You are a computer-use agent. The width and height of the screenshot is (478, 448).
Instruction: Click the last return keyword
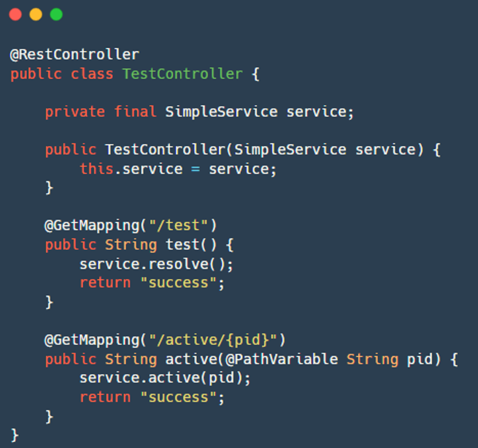pos(105,398)
